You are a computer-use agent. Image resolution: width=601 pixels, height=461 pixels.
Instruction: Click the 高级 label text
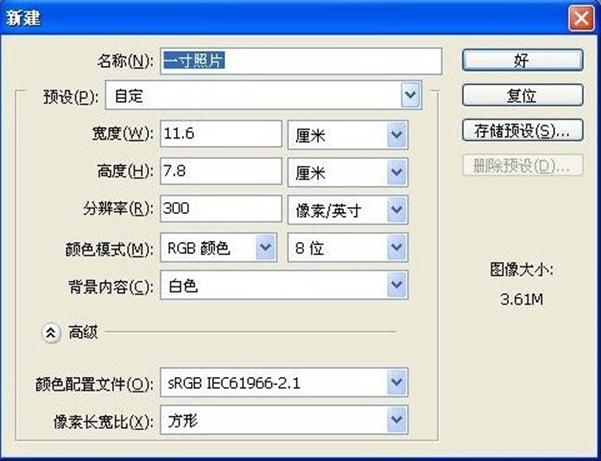83,332
